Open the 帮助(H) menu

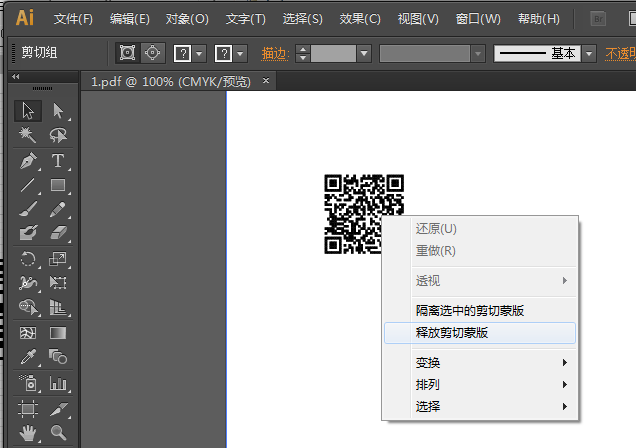539,19
